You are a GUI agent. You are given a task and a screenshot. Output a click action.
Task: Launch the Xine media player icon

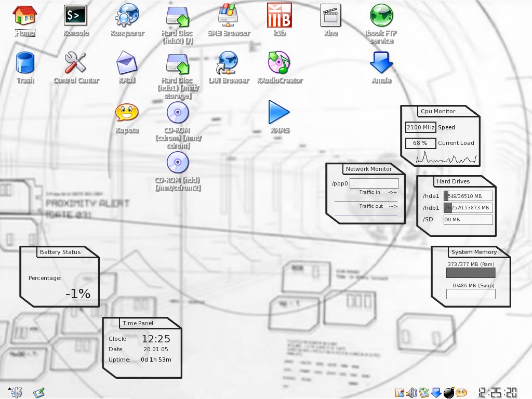330,15
